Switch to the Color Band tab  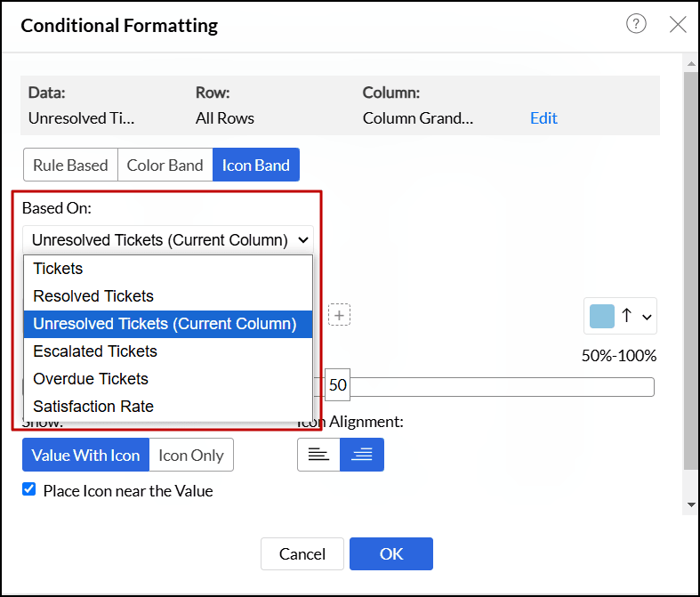pos(165,165)
